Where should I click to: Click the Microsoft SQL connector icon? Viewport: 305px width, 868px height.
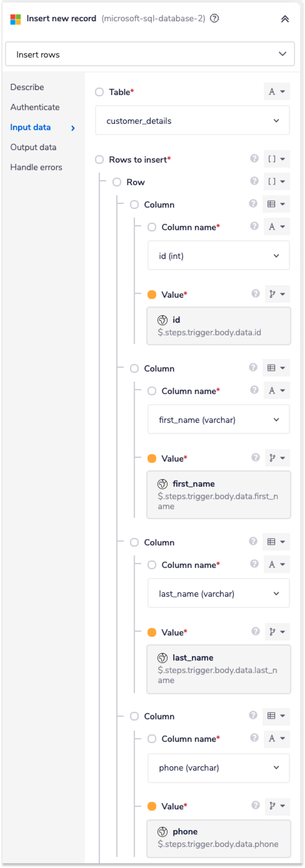point(16,19)
